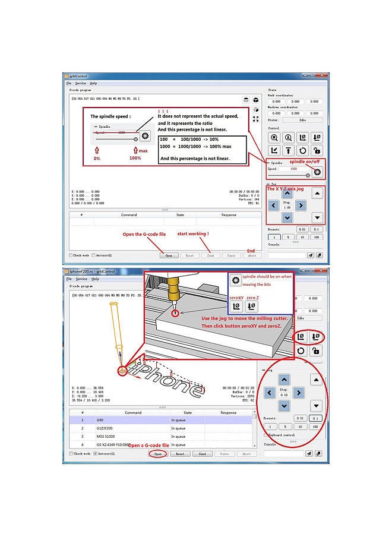The height and width of the screenshot is (537, 392).
Task: Click Restore origin icon in top window Control panel
Action: (274, 151)
